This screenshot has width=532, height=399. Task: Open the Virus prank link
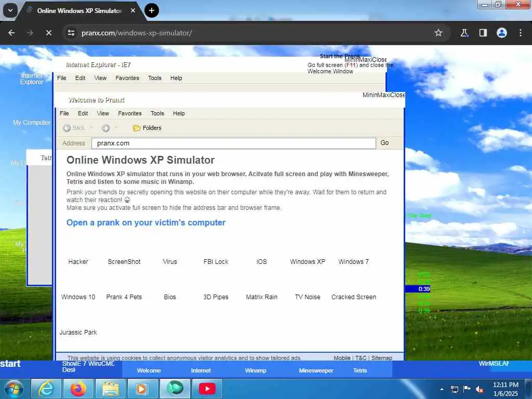(x=170, y=262)
